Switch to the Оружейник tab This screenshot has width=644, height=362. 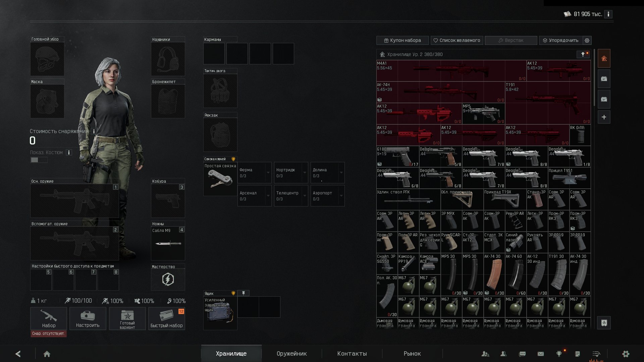[292, 354]
